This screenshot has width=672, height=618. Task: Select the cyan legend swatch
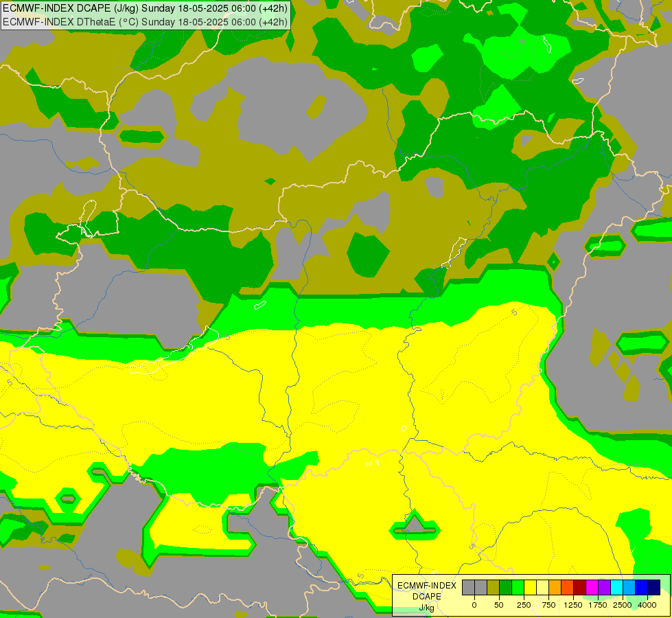(x=616, y=588)
